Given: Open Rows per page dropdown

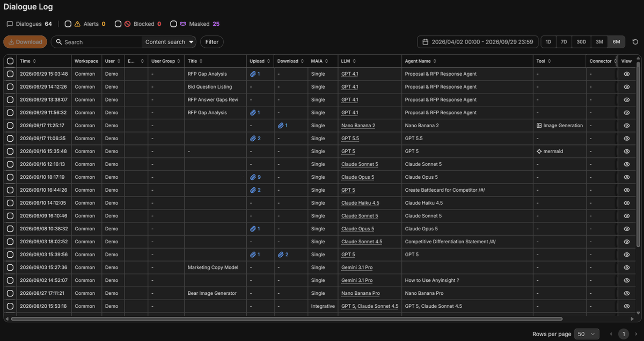Looking at the screenshot, I should point(587,334).
